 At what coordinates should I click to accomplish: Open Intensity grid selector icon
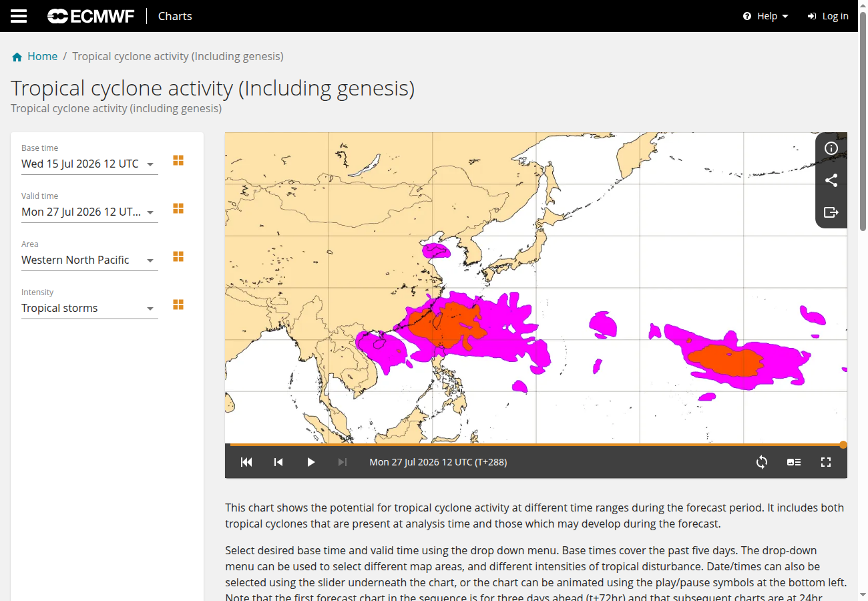pyautogui.click(x=178, y=305)
